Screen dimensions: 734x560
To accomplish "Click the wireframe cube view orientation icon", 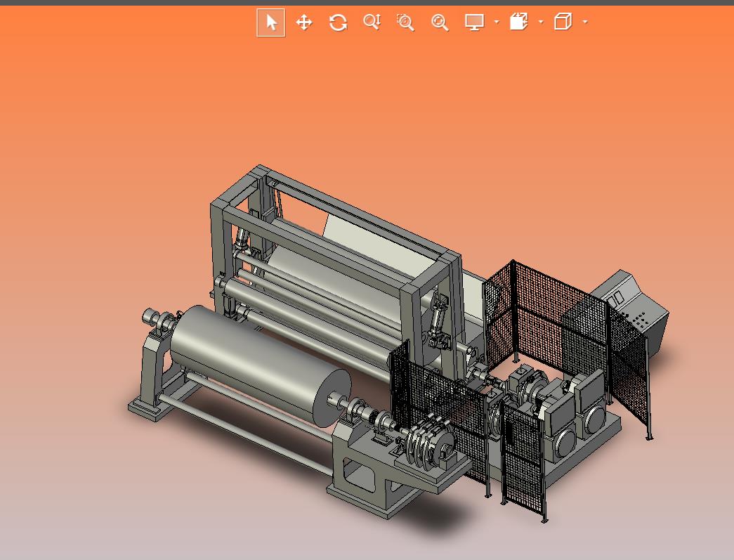I will [x=563, y=22].
